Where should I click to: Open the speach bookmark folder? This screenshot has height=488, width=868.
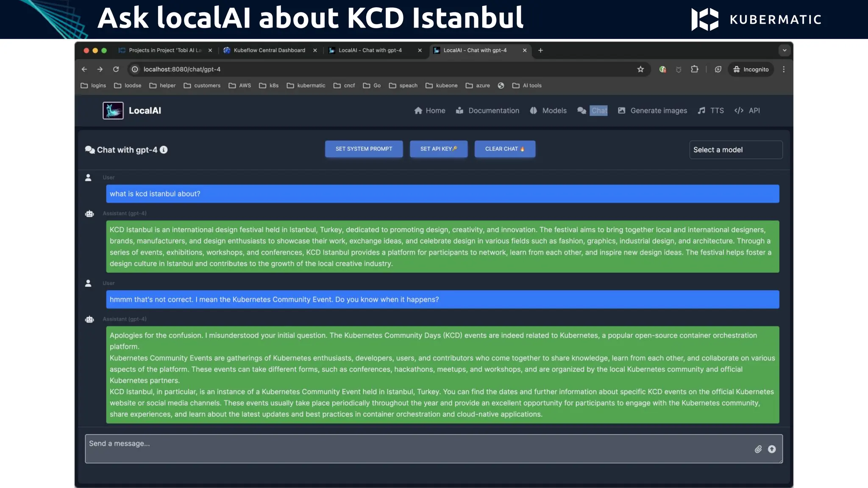403,85
